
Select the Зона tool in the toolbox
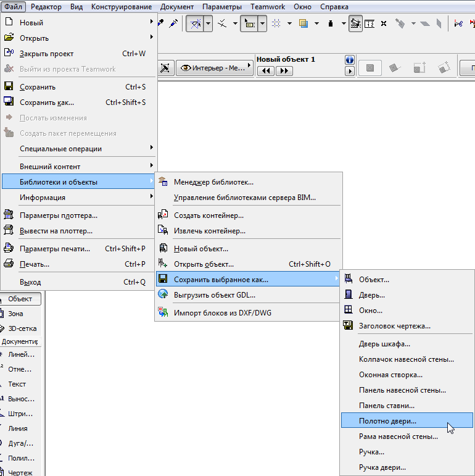(x=20, y=314)
